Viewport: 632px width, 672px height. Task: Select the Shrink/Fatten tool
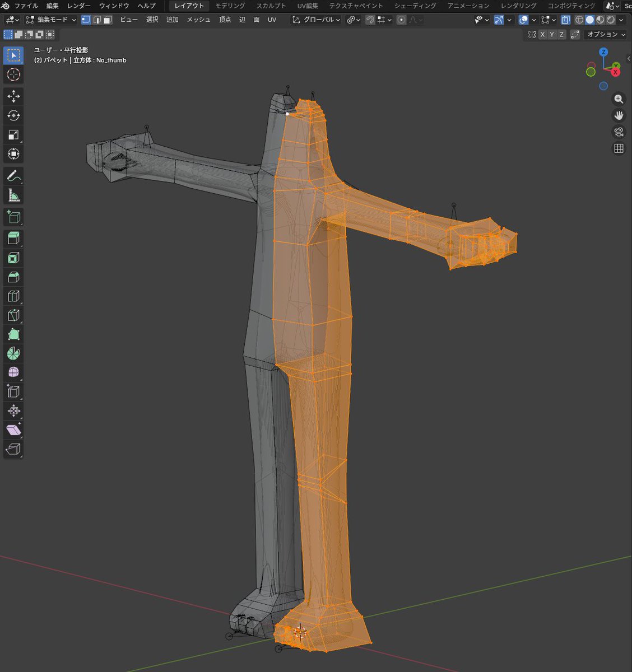click(x=13, y=410)
